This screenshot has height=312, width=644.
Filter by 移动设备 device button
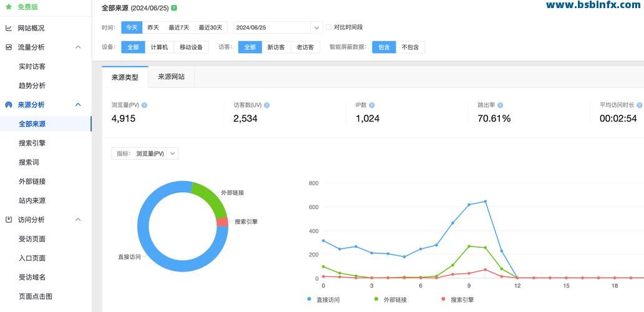[x=191, y=47]
